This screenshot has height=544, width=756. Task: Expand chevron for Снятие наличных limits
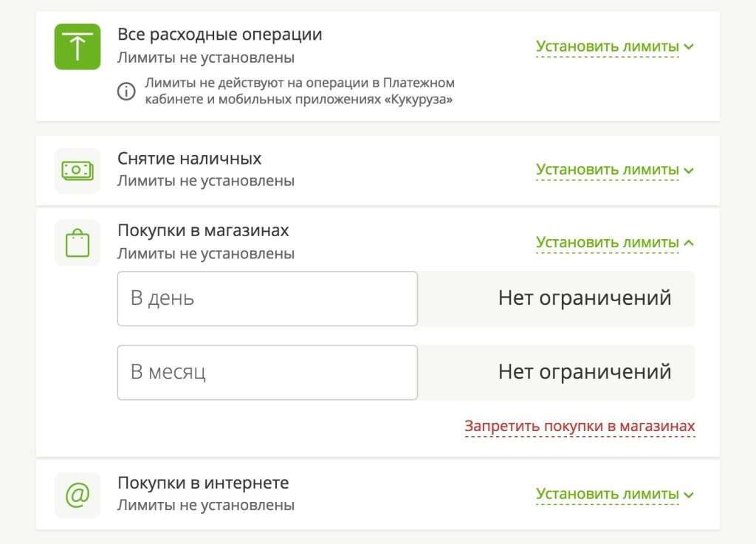point(689,171)
